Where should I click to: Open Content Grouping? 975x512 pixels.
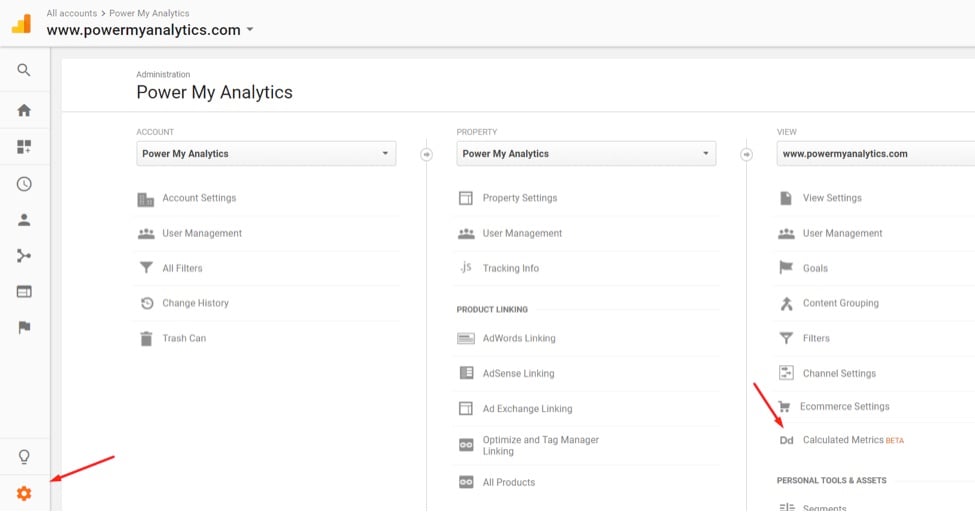tap(841, 303)
